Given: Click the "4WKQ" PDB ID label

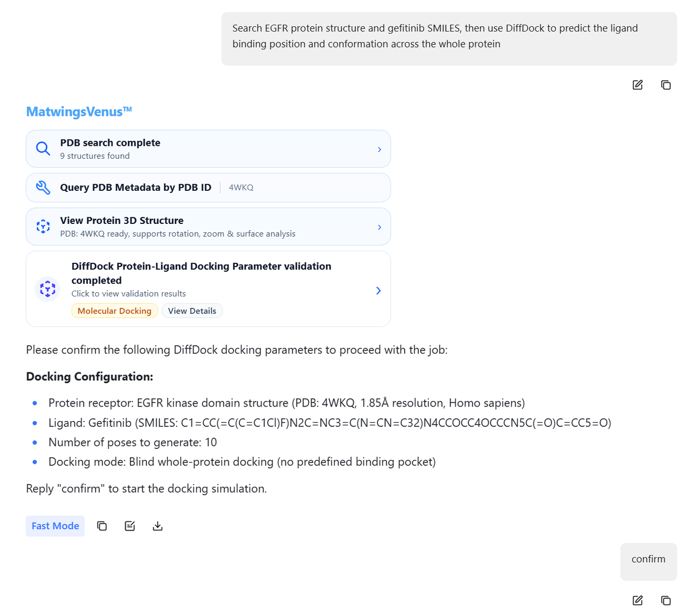Looking at the screenshot, I should [x=241, y=188].
